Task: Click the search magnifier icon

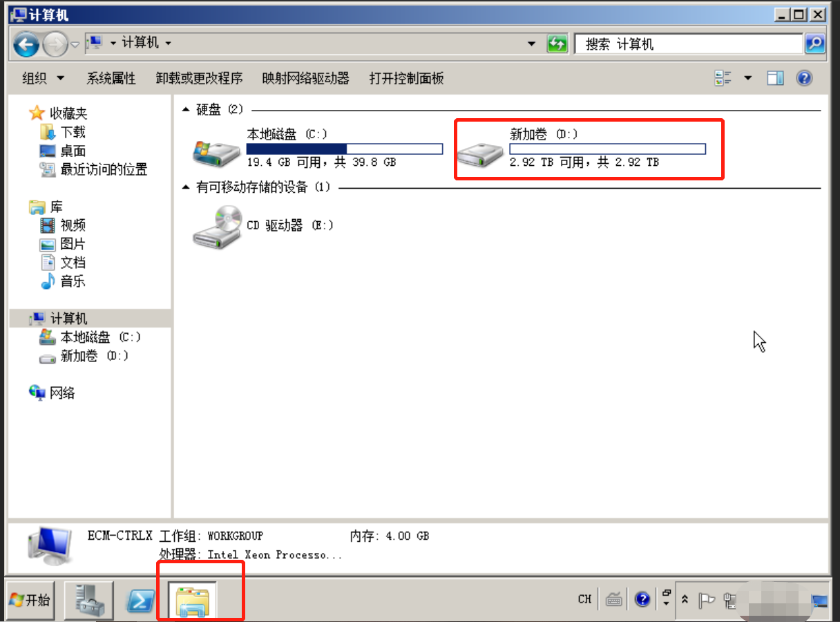Action: coord(815,44)
